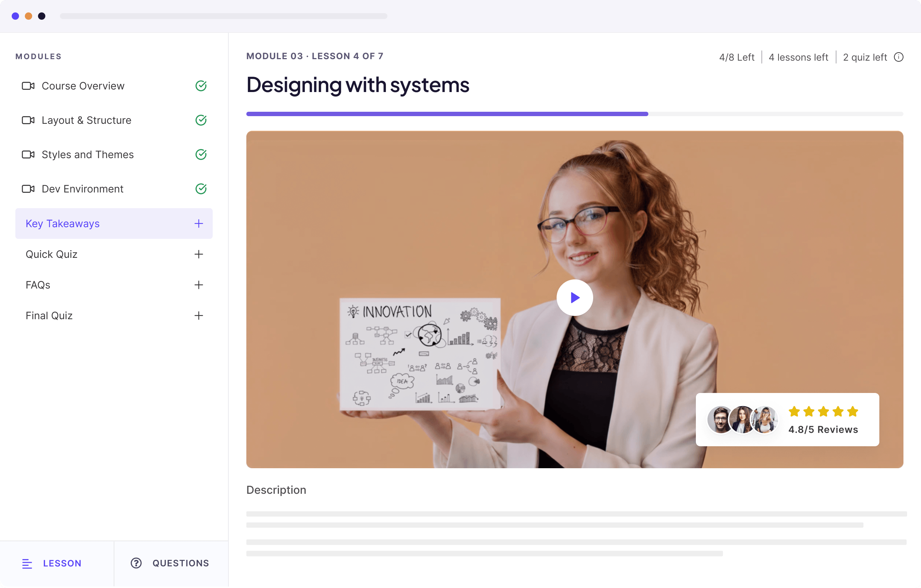The height and width of the screenshot is (588, 921).
Task: Click the green completed checkmark for Dev Environment
Action: [x=201, y=189]
